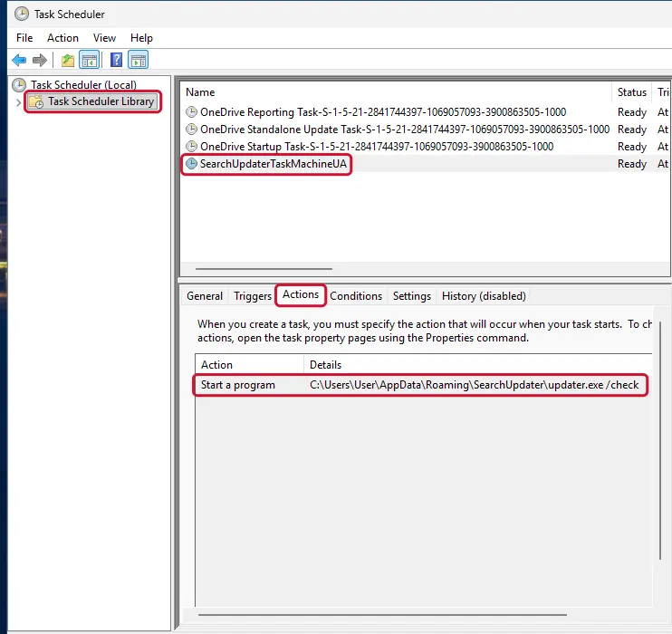The image size is (672, 634).
Task: Toggle the Show/Hide Action Pane icon
Action: click(138, 60)
